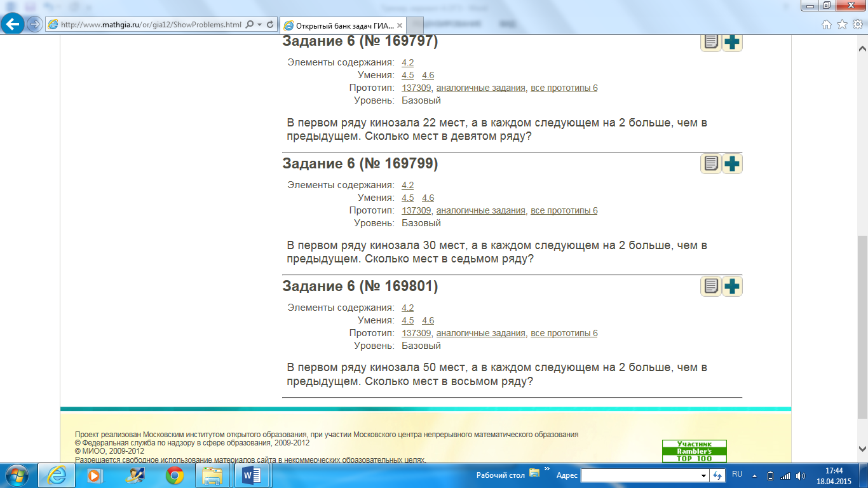The height and width of the screenshot is (488, 868).
Task: Open 'все прототипы 6' link of task 169801
Action: pos(564,333)
